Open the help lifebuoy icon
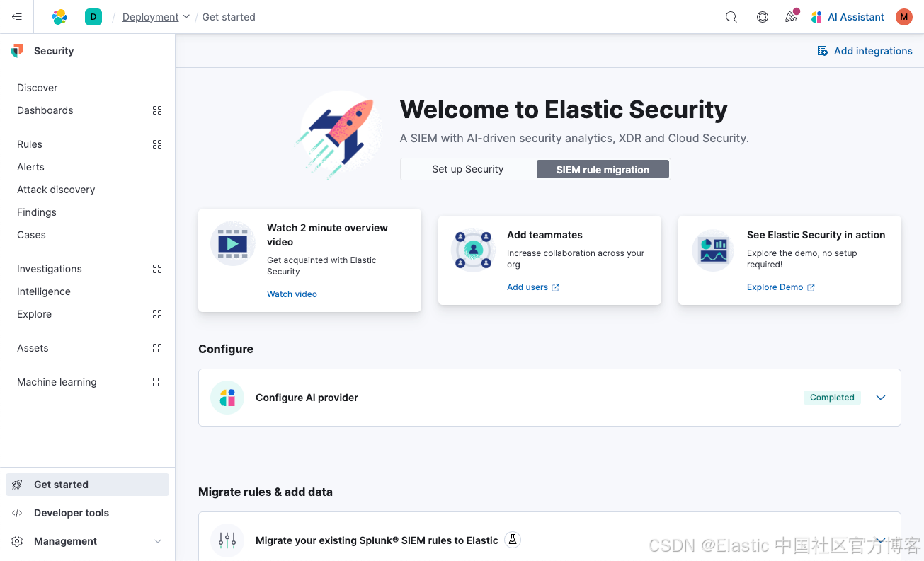 [763, 17]
